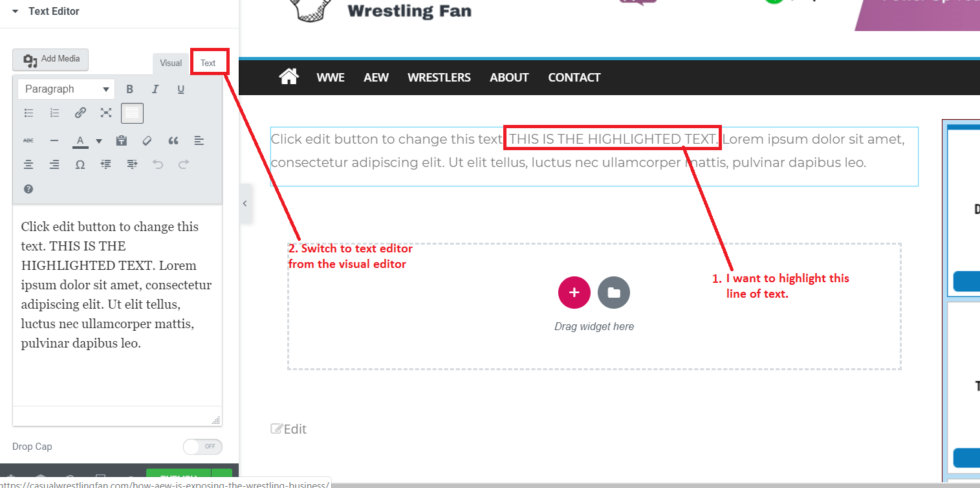The height and width of the screenshot is (488, 980).
Task: Open keyboard shortcuts help icon
Action: tap(28, 189)
